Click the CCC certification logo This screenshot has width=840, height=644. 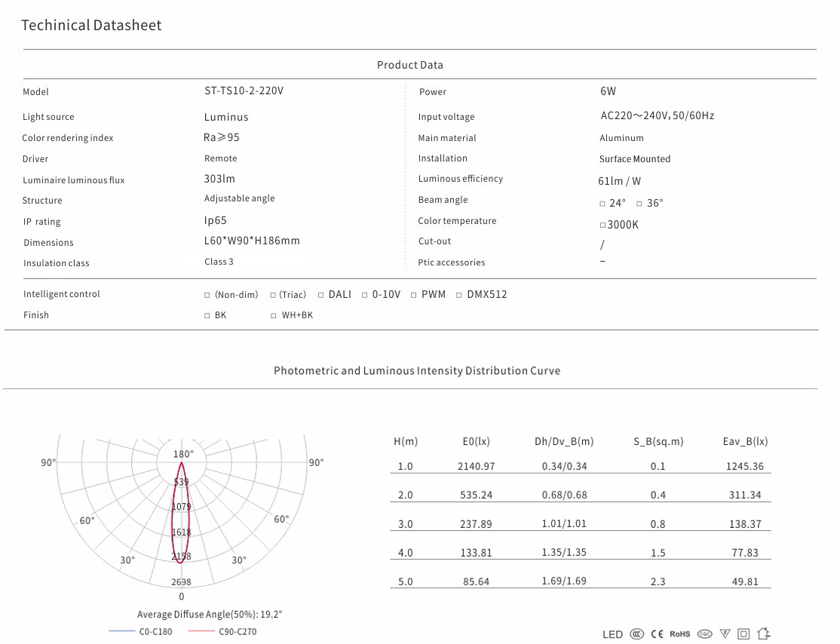(636, 634)
